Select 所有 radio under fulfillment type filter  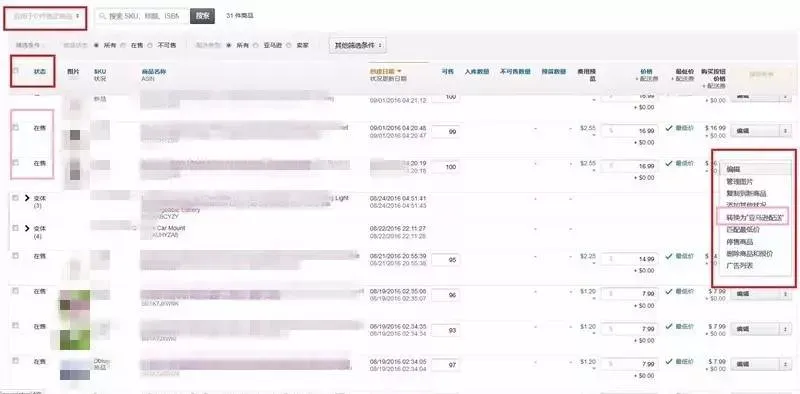tap(228, 45)
